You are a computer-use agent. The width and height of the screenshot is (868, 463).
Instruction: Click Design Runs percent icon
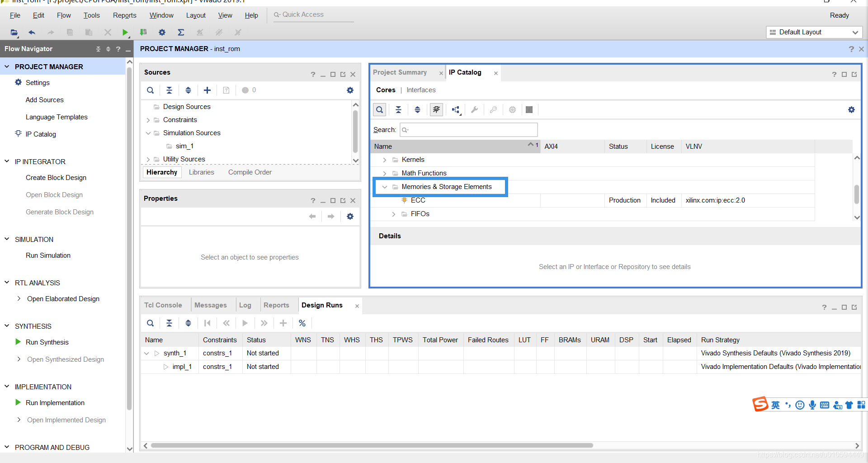pos(302,323)
